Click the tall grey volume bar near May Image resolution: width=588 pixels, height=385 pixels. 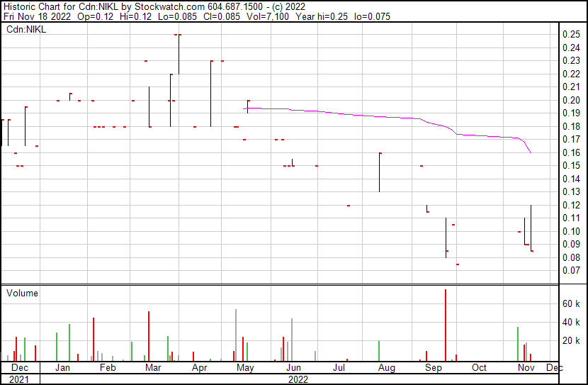236,335
